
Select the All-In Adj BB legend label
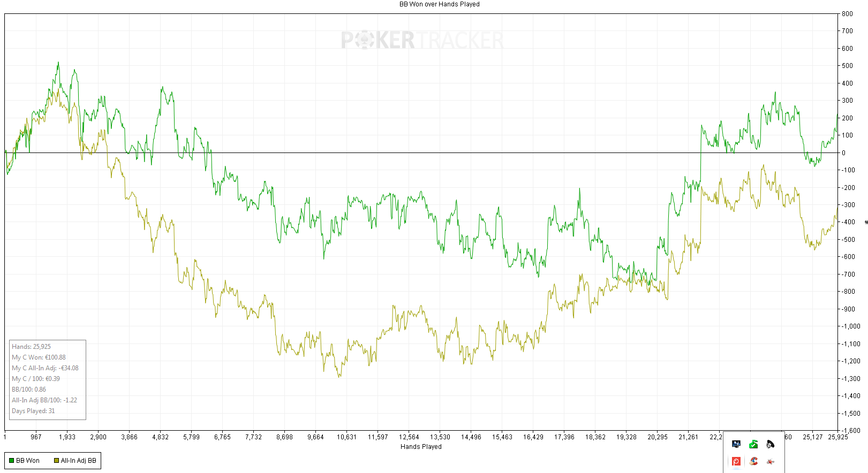pos(79,461)
